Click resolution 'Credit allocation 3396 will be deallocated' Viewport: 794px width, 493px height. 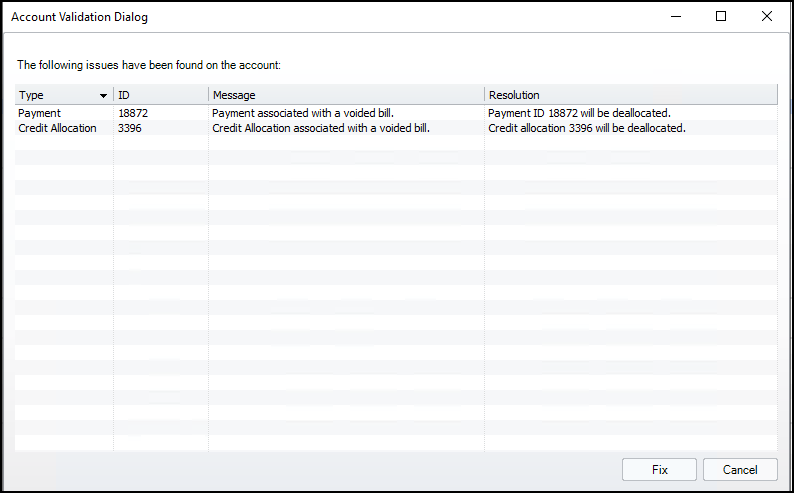pos(586,128)
